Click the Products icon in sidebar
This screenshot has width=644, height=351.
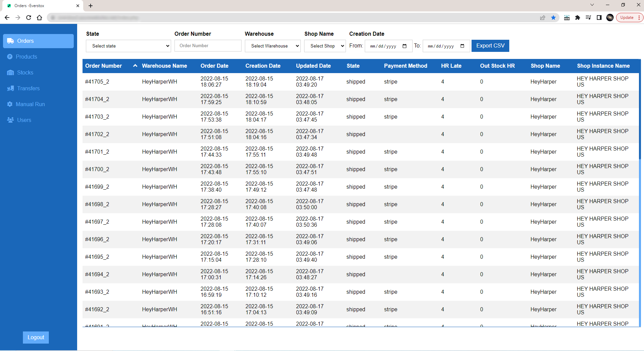10,57
